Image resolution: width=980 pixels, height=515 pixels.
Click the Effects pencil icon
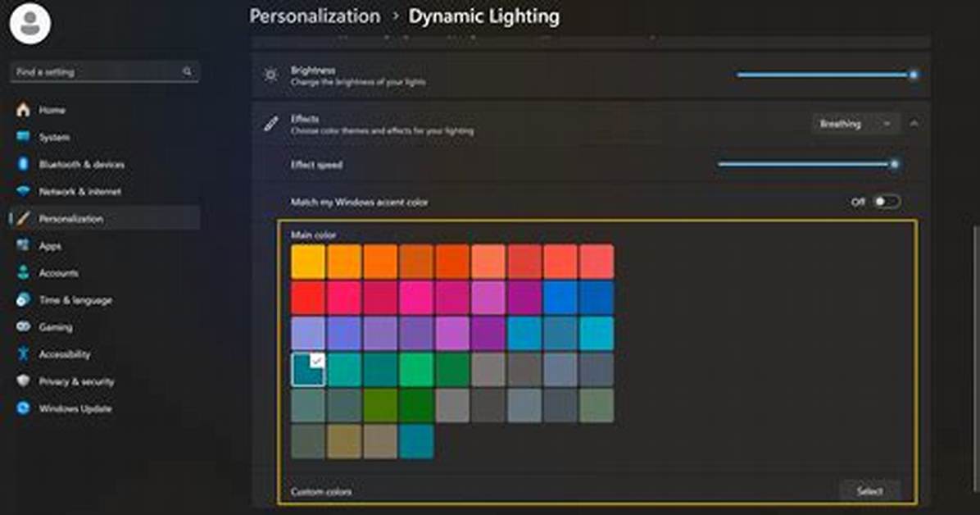click(x=270, y=124)
